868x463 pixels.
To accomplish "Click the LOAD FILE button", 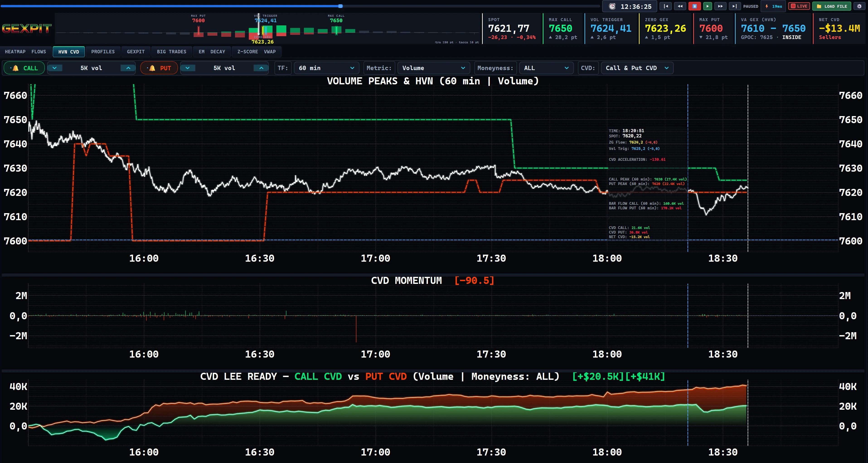I will tap(832, 6).
